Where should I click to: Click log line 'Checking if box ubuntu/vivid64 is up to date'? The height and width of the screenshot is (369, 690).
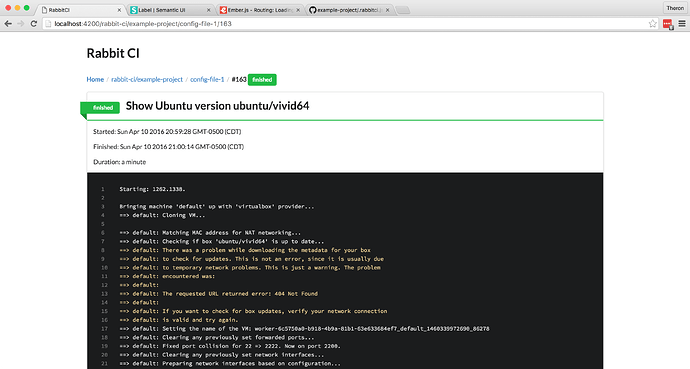click(x=221, y=241)
